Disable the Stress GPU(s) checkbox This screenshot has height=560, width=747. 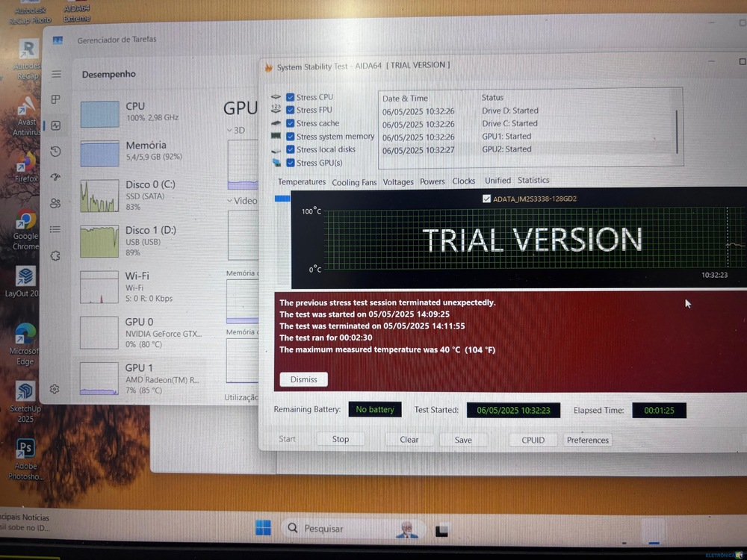pyautogui.click(x=290, y=163)
